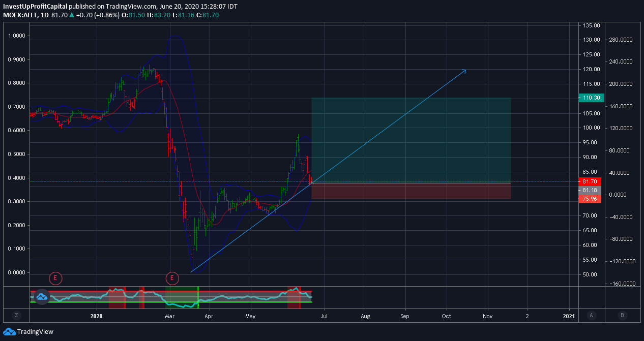Select the 75.96 stop price label
644x341 pixels.
coord(590,199)
